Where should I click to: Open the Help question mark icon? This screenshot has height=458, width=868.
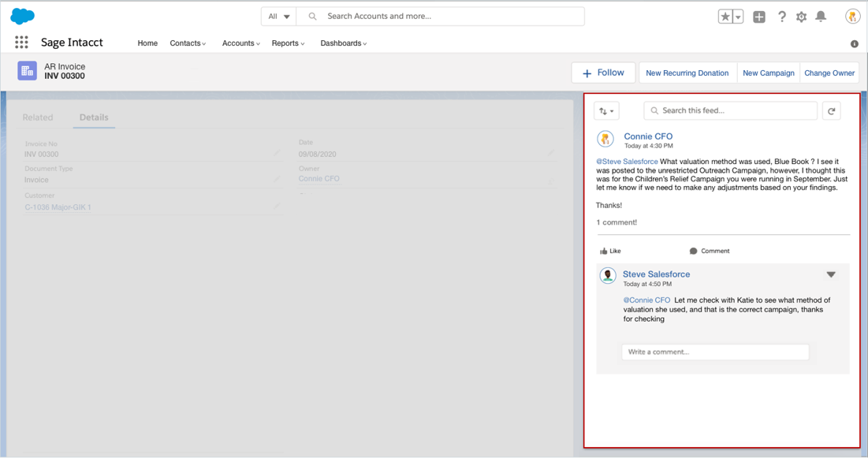pos(781,17)
